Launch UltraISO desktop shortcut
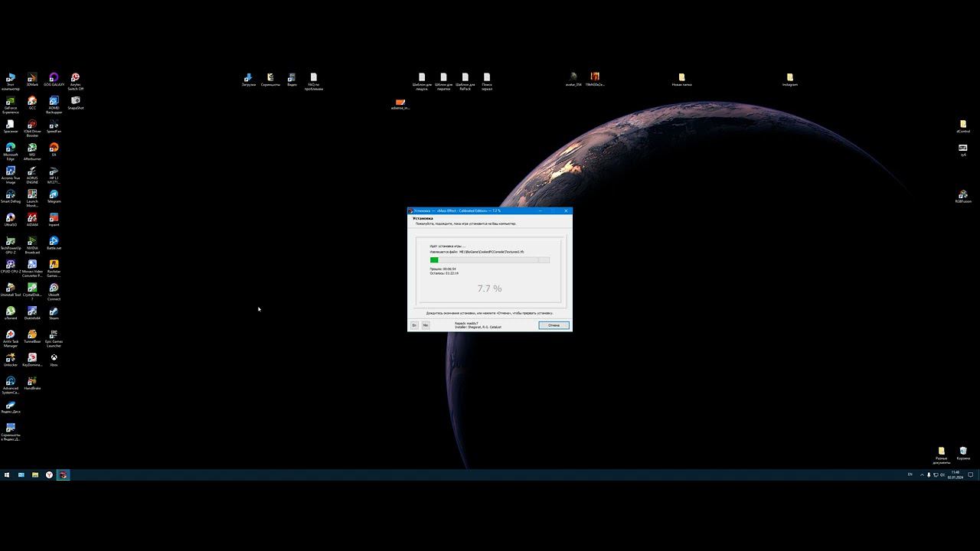980x551 pixels. click(x=11, y=220)
